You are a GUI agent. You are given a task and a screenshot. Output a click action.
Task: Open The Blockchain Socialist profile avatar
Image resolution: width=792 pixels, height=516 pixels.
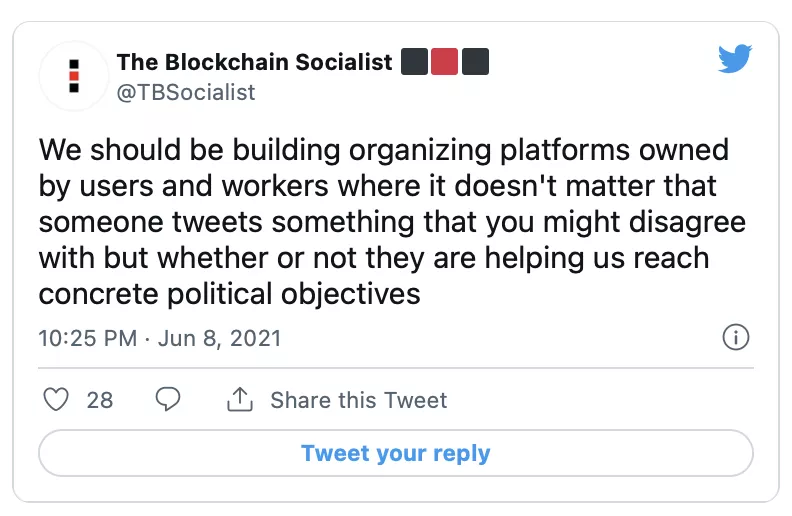pos(74,76)
